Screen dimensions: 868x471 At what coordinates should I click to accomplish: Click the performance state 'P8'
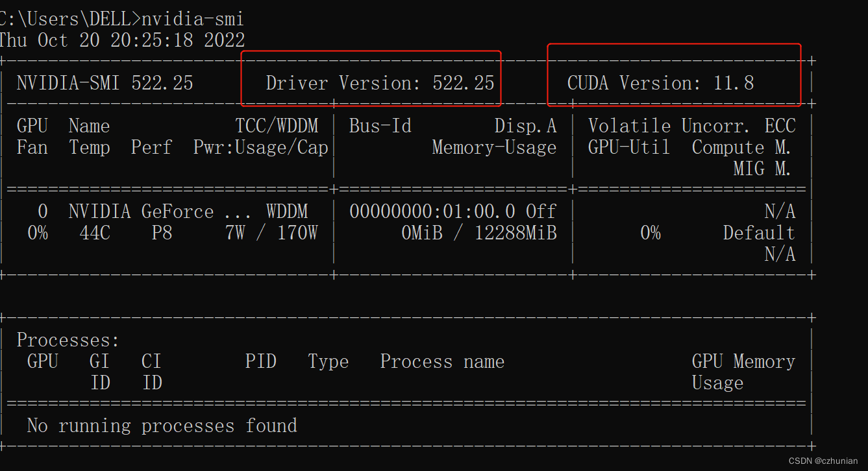click(162, 233)
